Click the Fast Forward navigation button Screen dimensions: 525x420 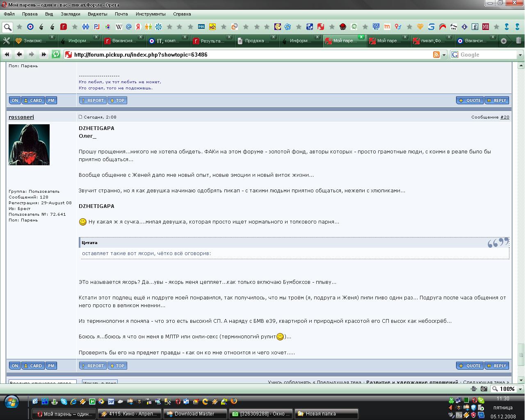[43, 54]
